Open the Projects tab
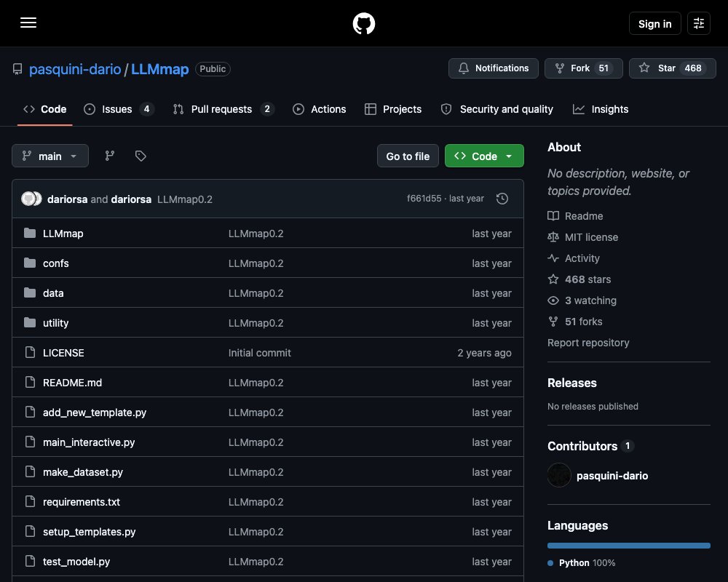This screenshot has width=728, height=582. point(393,109)
